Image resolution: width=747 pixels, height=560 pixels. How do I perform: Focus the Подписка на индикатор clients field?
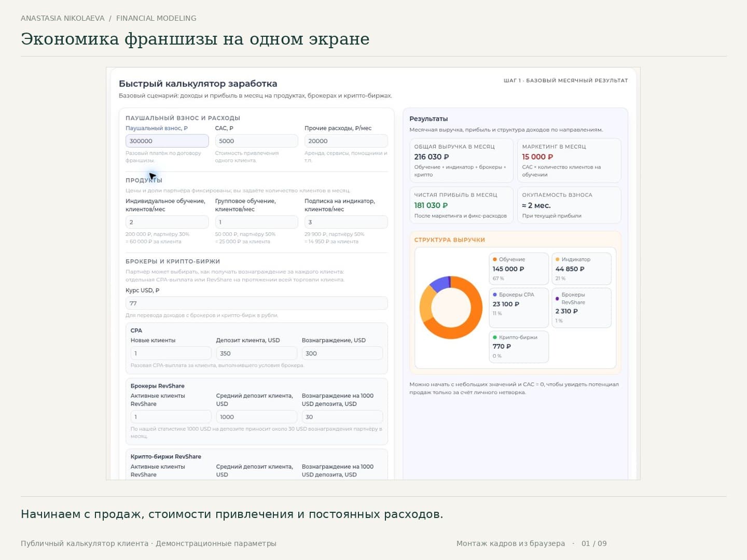tap(346, 222)
